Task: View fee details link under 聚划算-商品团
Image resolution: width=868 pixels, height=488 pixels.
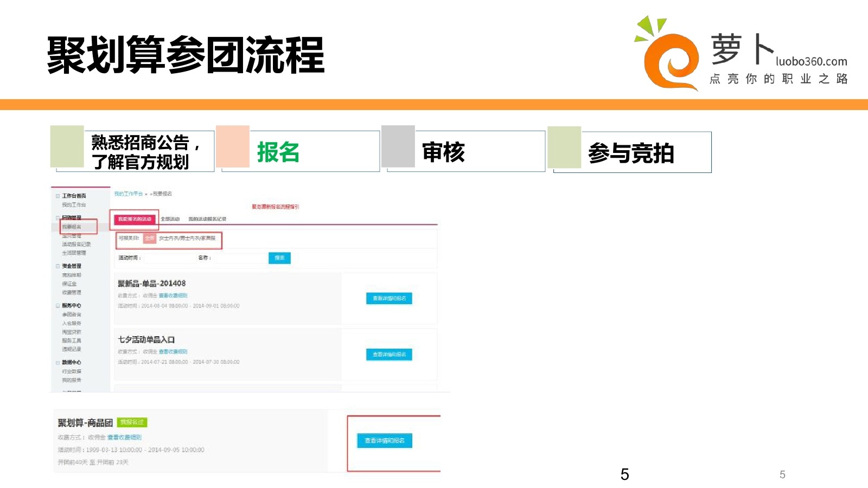Action: click(x=124, y=438)
